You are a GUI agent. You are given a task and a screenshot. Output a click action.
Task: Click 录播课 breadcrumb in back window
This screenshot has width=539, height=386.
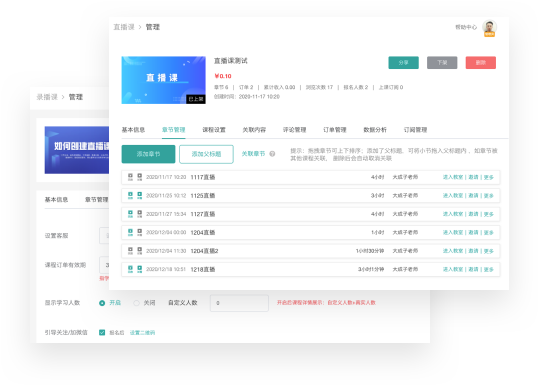coord(47,97)
